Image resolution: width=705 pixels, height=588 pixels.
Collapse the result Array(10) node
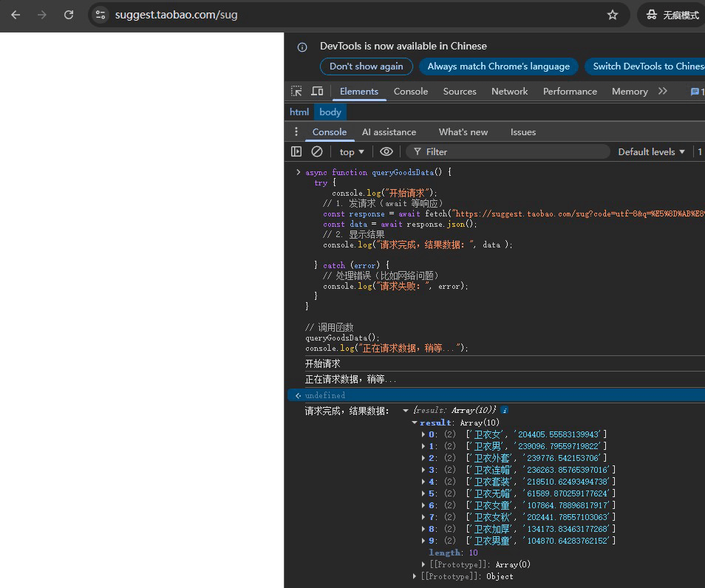415,423
